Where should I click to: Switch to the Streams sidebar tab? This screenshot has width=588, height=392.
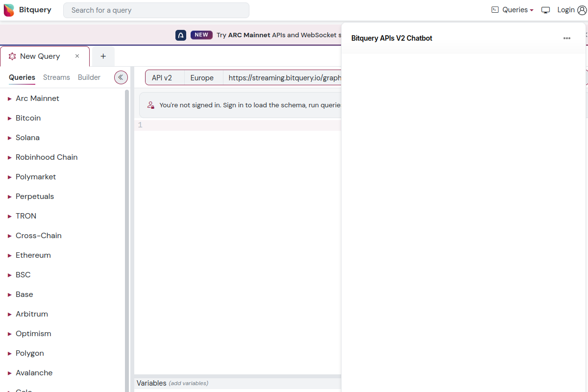pos(56,77)
